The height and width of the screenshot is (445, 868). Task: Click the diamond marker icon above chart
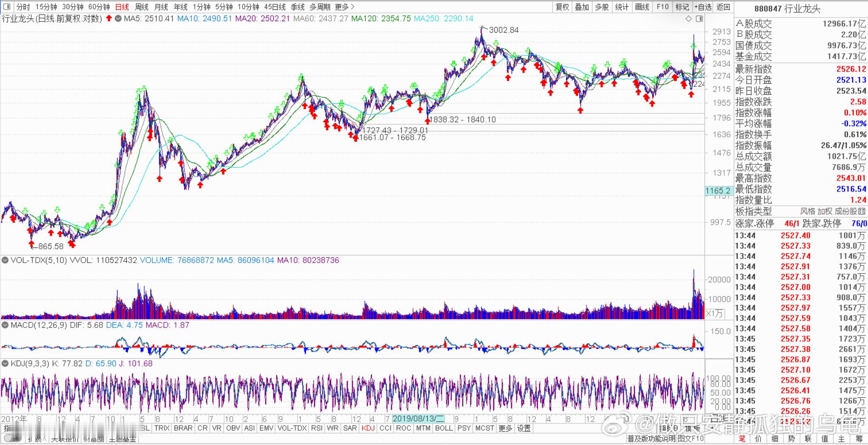click(x=688, y=19)
